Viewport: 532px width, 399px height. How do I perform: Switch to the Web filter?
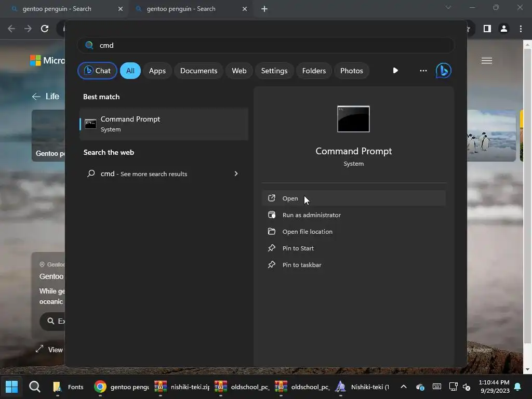[x=239, y=71]
